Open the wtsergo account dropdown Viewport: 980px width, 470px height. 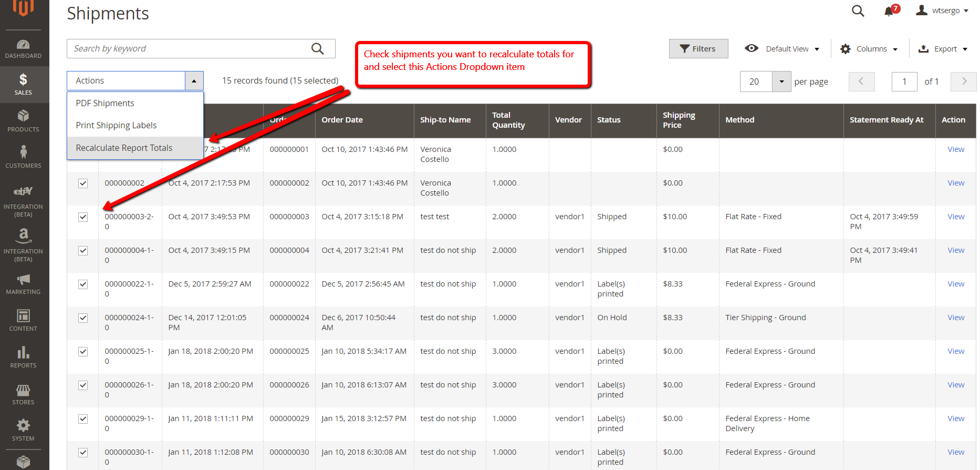[942, 11]
